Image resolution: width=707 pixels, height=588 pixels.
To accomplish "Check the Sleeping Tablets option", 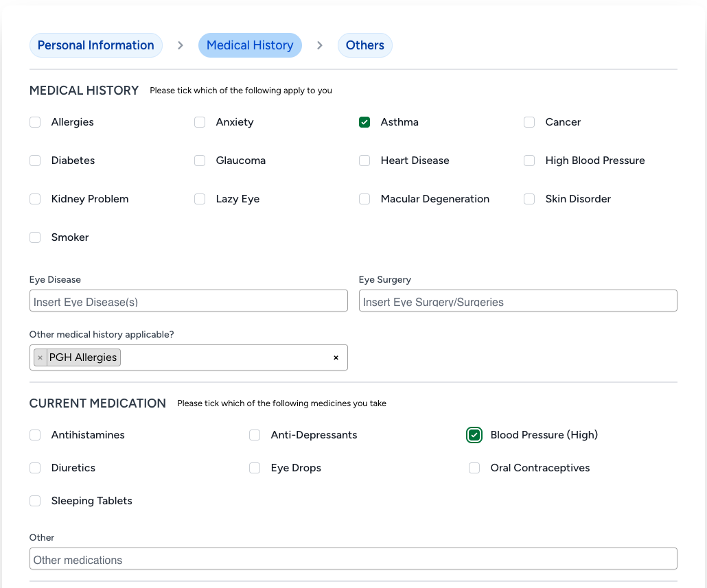I will [35, 501].
